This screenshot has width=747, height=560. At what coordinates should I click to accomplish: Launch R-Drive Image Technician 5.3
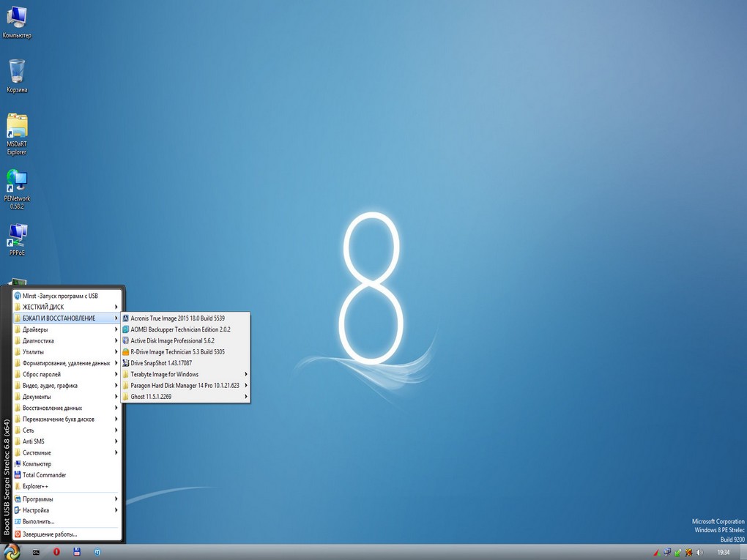coord(186,352)
